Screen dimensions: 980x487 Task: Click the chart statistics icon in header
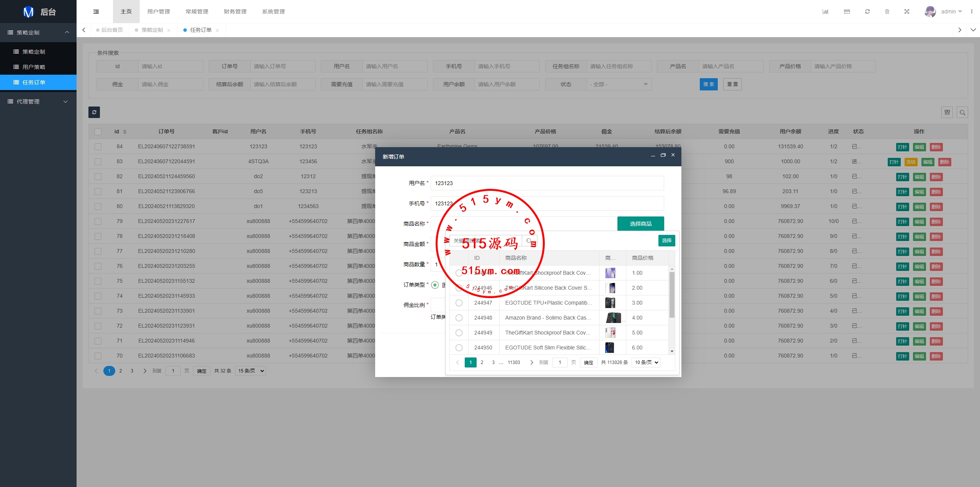[825, 11]
